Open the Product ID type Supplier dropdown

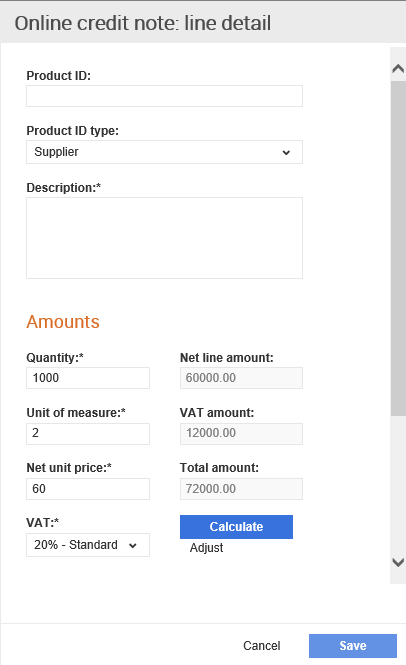164,152
